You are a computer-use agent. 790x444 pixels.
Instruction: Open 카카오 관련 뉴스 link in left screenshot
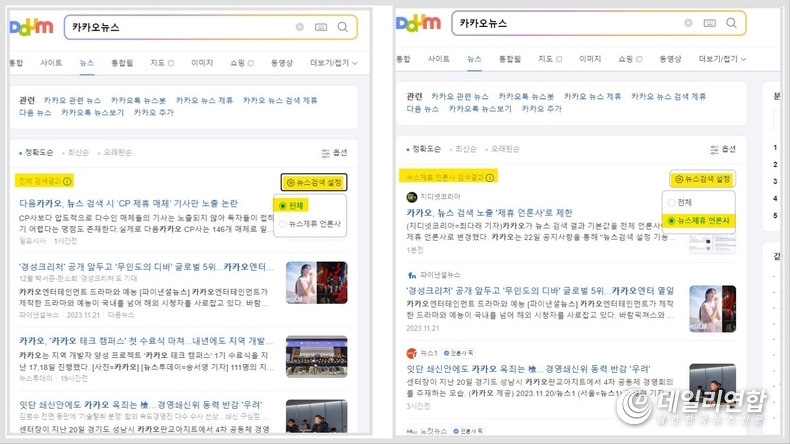72,100
